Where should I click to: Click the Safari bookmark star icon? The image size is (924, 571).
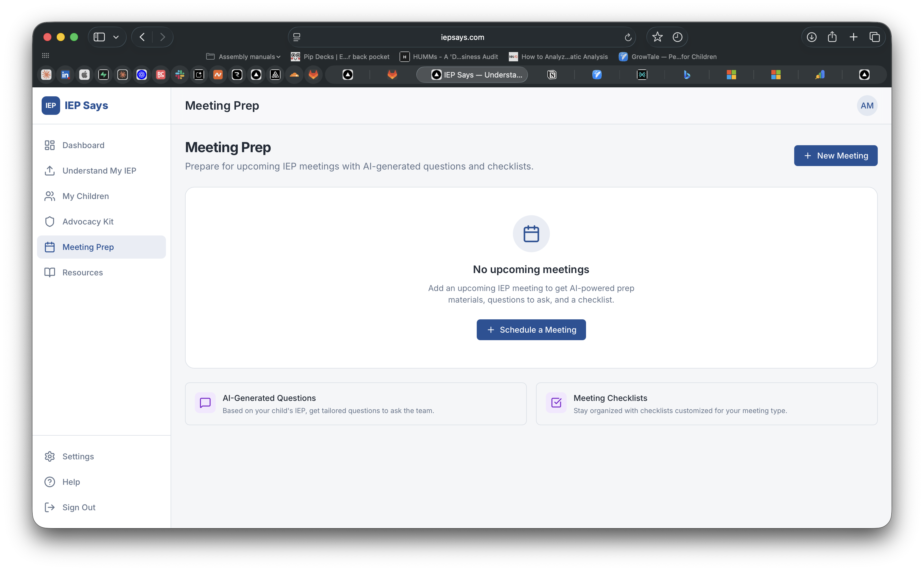[x=657, y=37]
